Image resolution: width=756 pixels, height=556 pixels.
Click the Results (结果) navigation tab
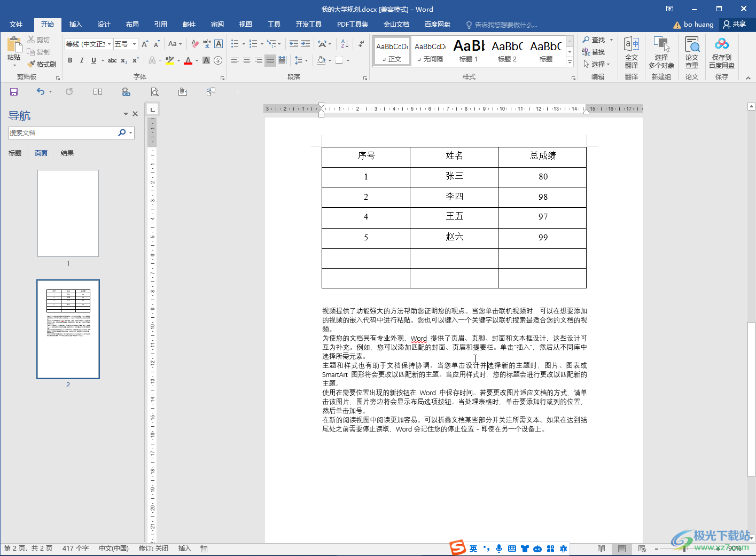click(67, 153)
